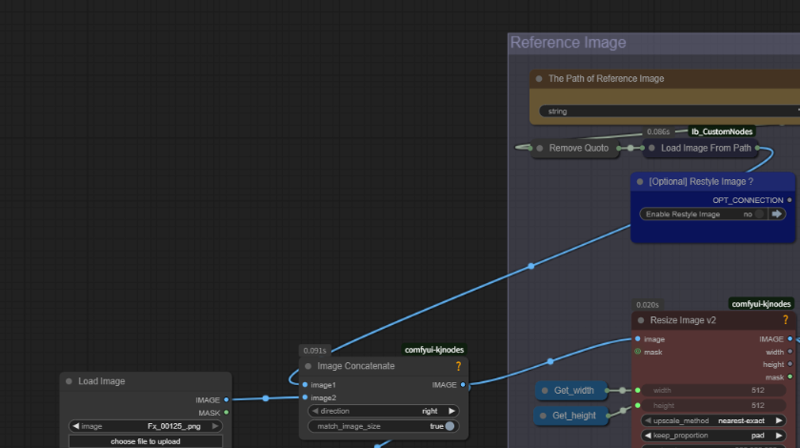The image size is (800, 448).
Task: Click the Image Concatenate help question mark
Action: [458, 366]
